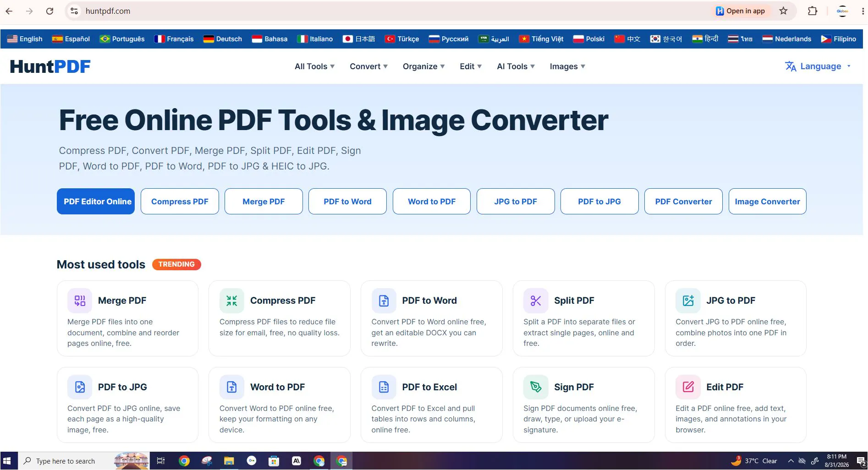Click the Word to PDF card icon
This screenshot has height=470, width=868.
[232, 387]
